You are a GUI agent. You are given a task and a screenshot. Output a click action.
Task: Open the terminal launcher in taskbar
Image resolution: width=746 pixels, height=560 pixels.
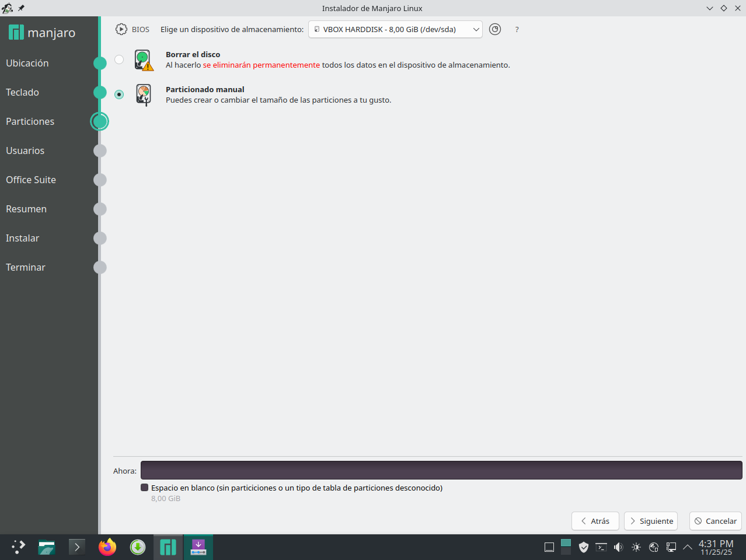click(x=77, y=547)
